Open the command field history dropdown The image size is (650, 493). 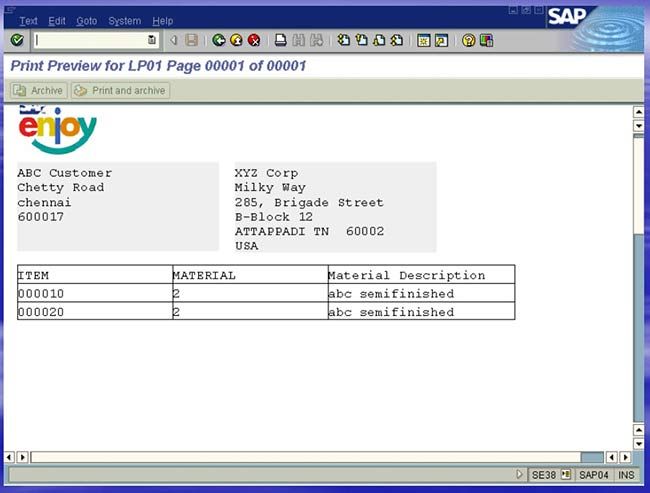pyautogui.click(x=152, y=40)
